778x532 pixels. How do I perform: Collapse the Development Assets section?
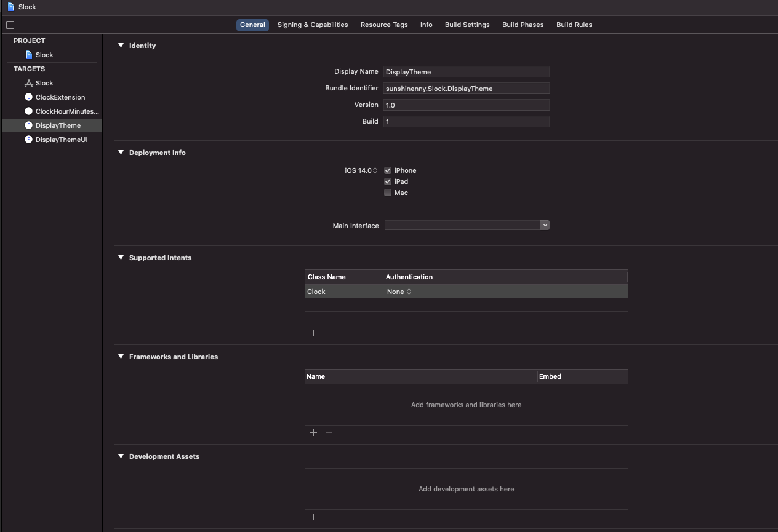pos(121,456)
